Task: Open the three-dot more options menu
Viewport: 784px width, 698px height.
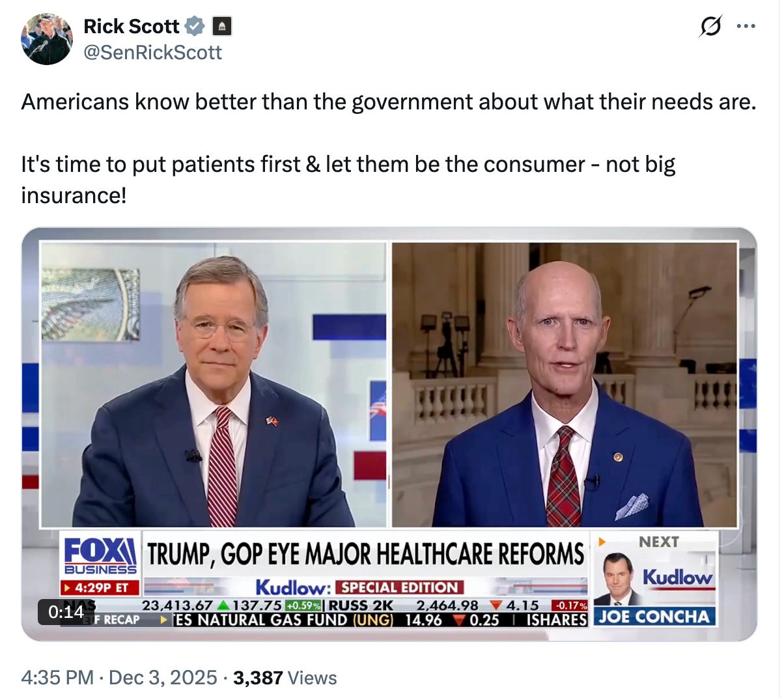Action: tap(746, 27)
